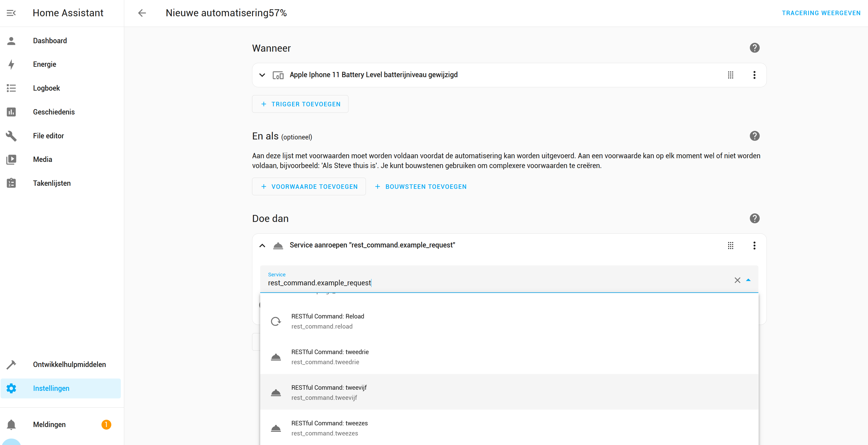Collapse the sidebar menu icon
The width and height of the screenshot is (868, 445).
click(x=11, y=13)
